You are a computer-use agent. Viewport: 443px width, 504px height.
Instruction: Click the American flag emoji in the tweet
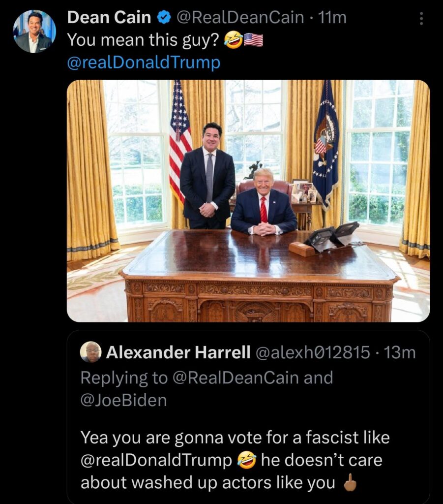coord(253,40)
